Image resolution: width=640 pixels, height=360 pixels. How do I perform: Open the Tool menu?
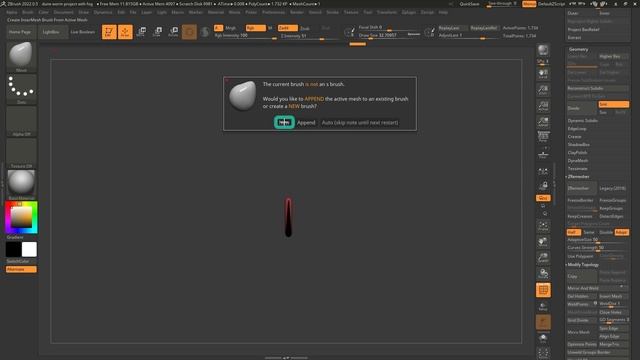click(367, 12)
